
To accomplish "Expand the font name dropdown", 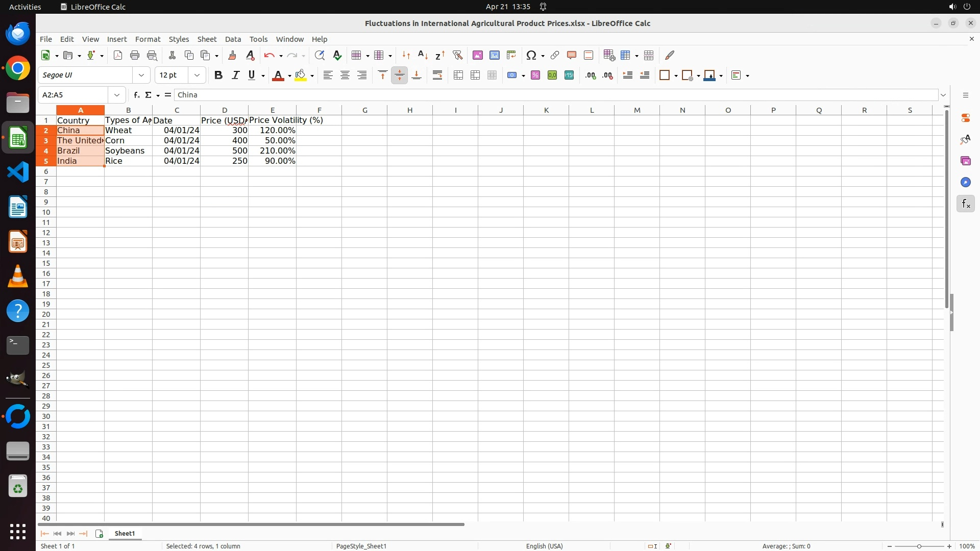I will pos(141,76).
